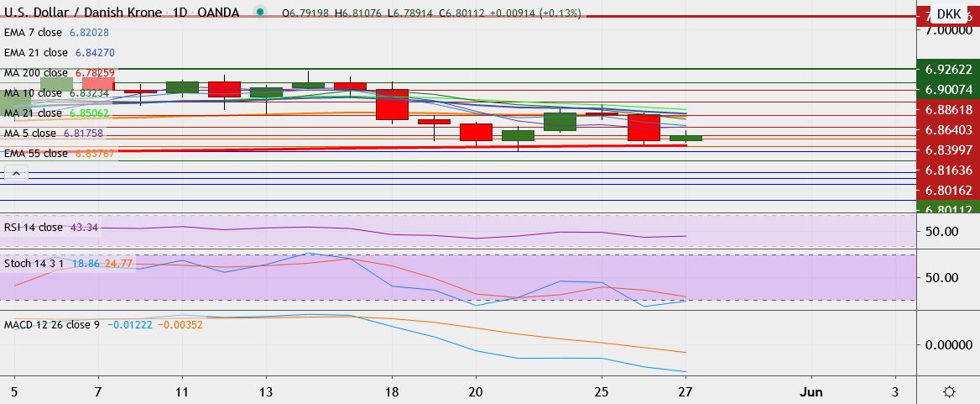980x404 pixels.
Task: Click the MA 21 close legend entry
Action: tap(33, 113)
